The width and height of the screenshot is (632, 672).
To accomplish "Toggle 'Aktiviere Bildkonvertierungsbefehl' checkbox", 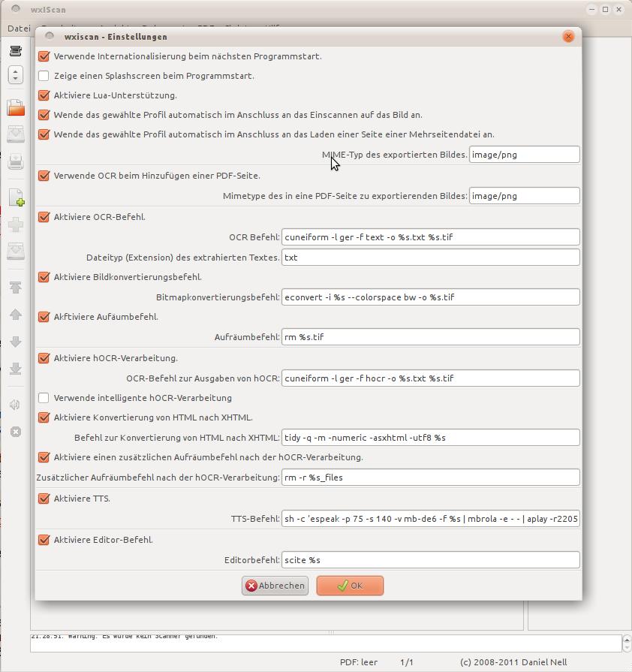I will click(44, 277).
